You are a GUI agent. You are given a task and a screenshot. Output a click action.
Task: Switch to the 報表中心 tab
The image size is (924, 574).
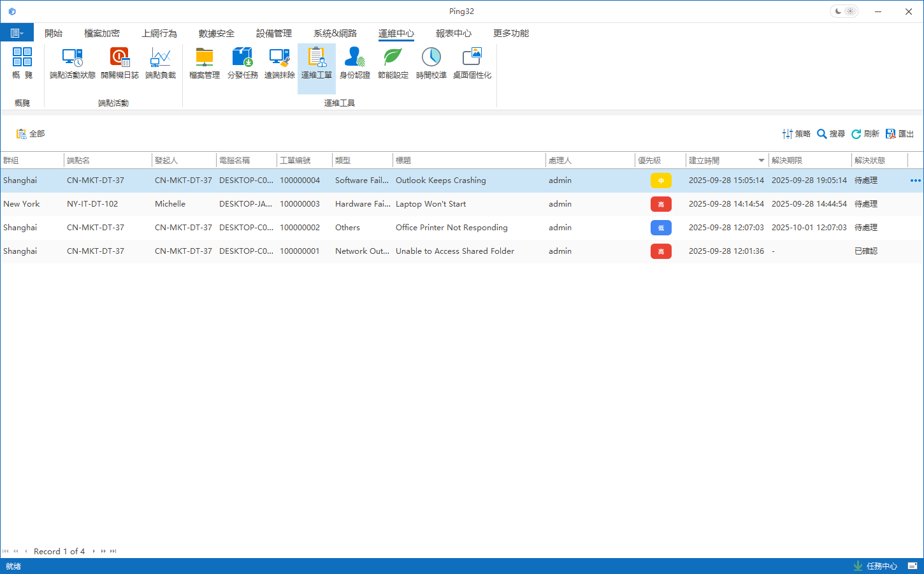[x=454, y=33]
